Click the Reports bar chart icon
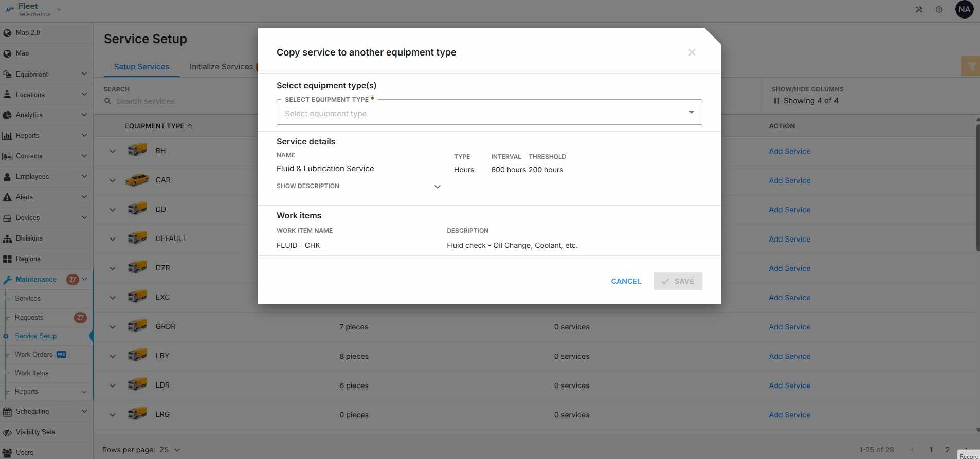Image resolution: width=980 pixels, height=459 pixels. pyautogui.click(x=7, y=136)
